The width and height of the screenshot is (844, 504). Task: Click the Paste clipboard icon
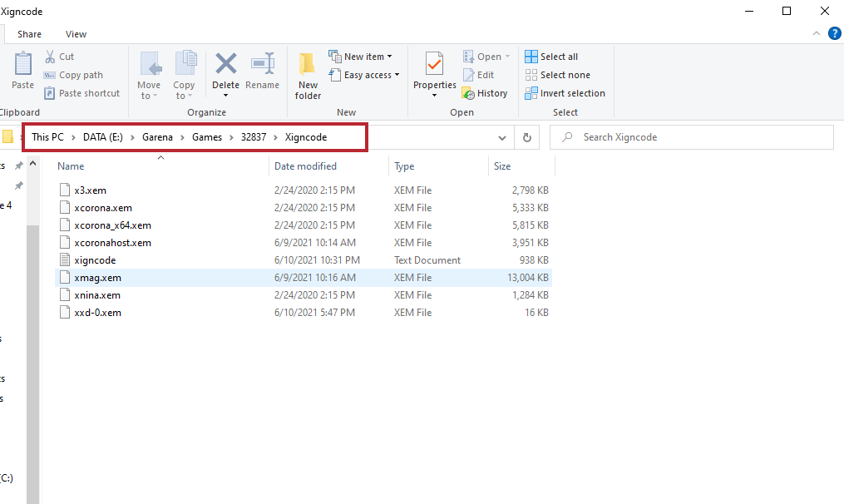pos(22,63)
